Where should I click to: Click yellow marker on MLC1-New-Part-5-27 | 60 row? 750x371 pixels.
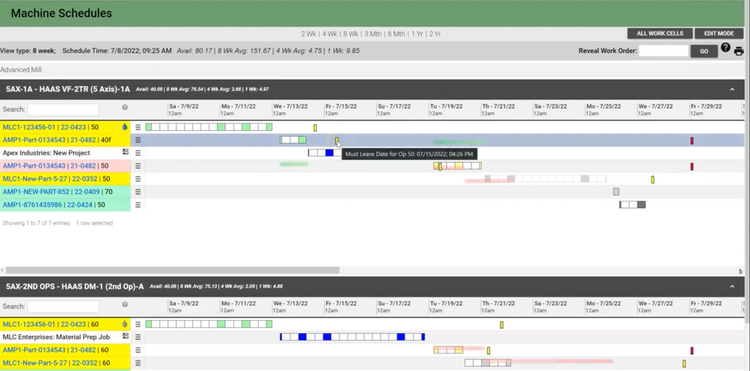click(x=684, y=364)
